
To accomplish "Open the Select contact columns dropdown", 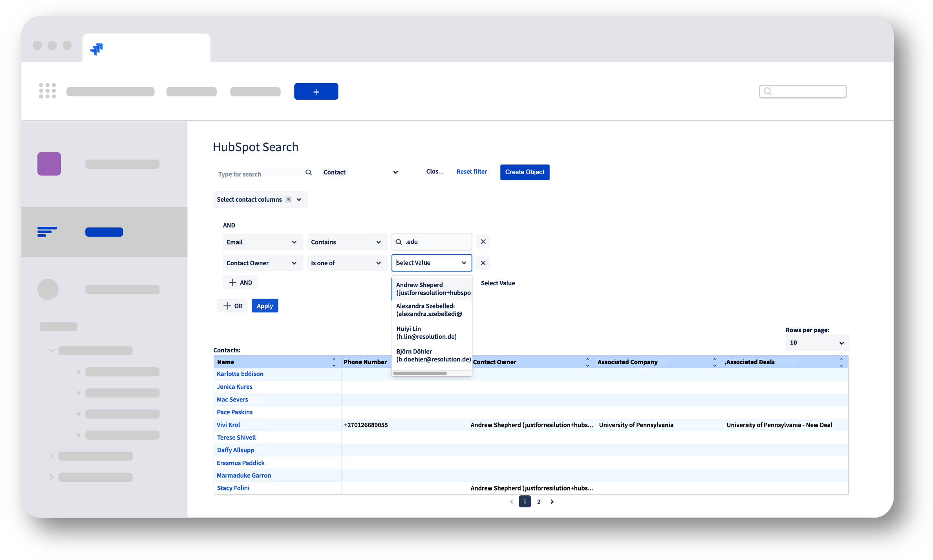I will [260, 199].
